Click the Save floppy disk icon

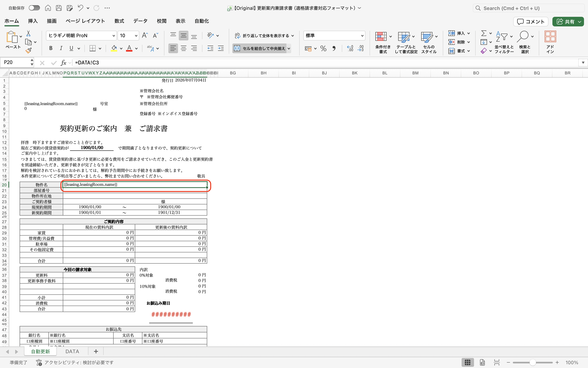(59, 8)
